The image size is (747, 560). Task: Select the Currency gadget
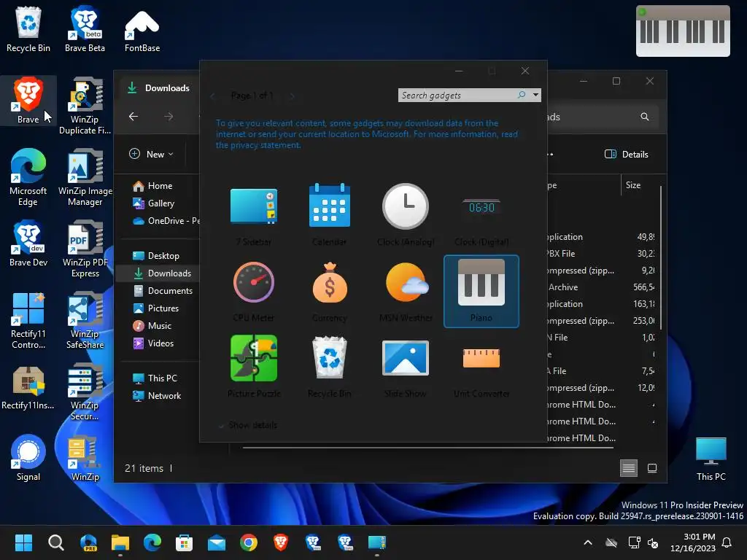[329, 292]
